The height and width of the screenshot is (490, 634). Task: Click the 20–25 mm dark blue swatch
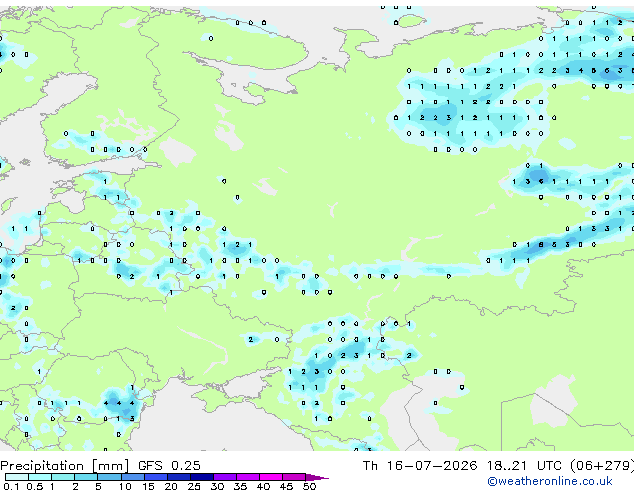pyautogui.click(x=178, y=477)
